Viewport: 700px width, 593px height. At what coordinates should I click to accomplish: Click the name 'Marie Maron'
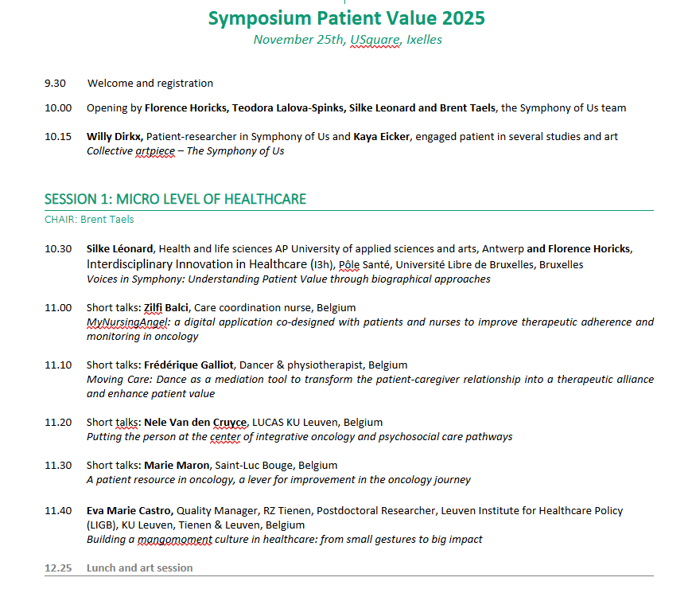coord(177,465)
